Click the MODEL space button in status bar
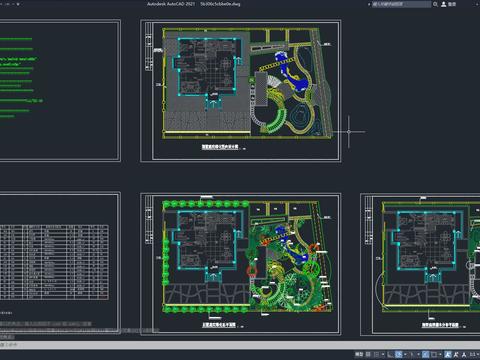 [359, 354]
